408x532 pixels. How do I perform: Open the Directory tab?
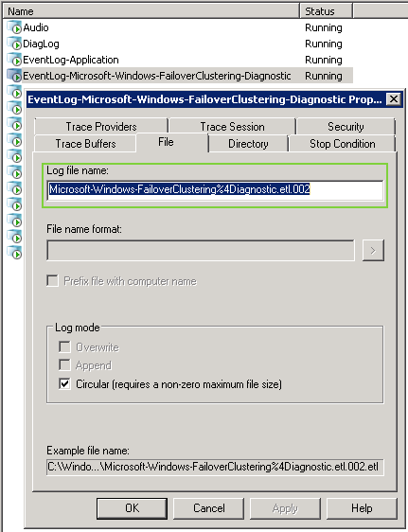[248, 144]
